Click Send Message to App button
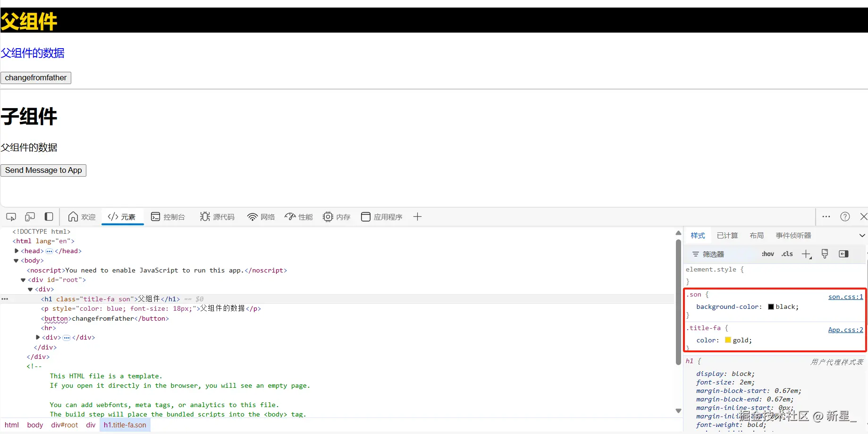 pyautogui.click(x=43, y=170)
